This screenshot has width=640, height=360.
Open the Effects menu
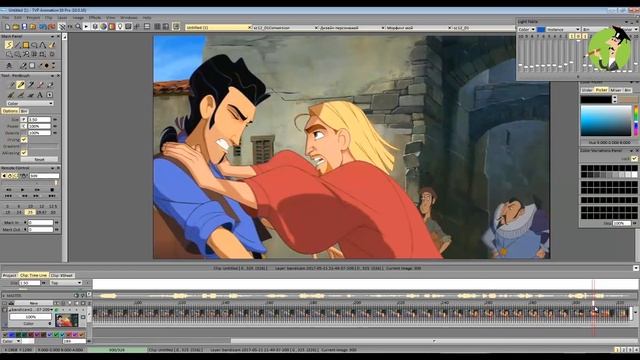pyautogui.click(x=95, y=18)
